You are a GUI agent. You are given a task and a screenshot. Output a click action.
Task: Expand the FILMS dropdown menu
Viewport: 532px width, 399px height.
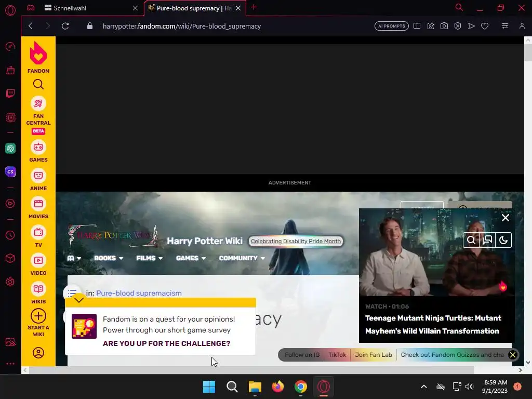point(149,258)
